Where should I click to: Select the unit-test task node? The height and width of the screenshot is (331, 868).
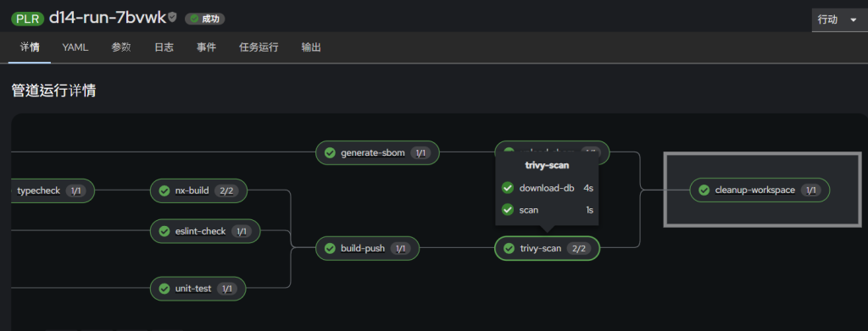pos(198,289)
